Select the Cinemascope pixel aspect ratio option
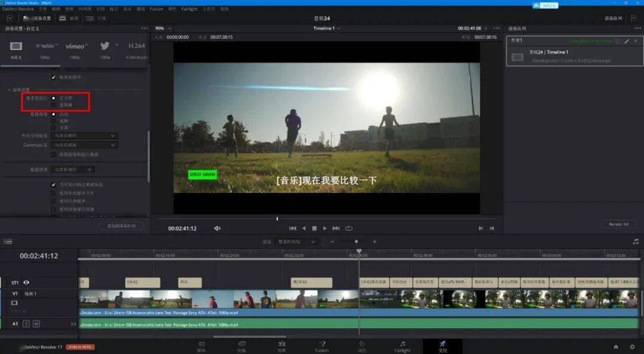644x354 pixels. pos(54,104)
